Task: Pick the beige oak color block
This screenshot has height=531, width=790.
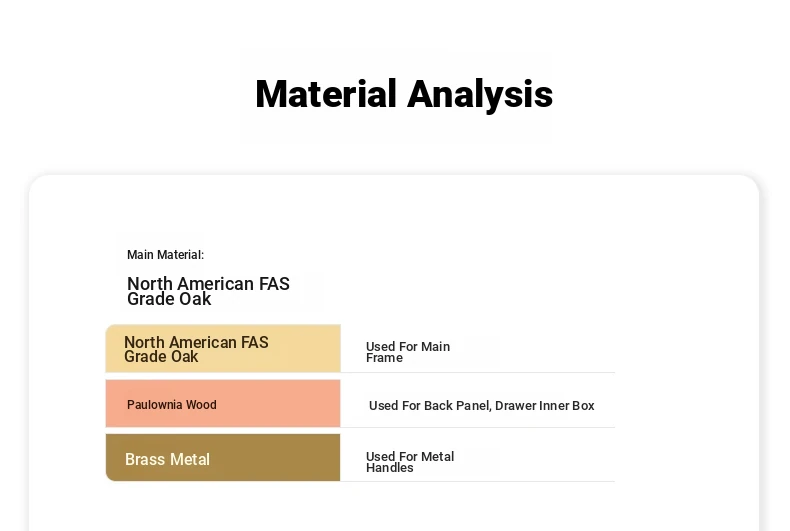Action: pos(223,349)
